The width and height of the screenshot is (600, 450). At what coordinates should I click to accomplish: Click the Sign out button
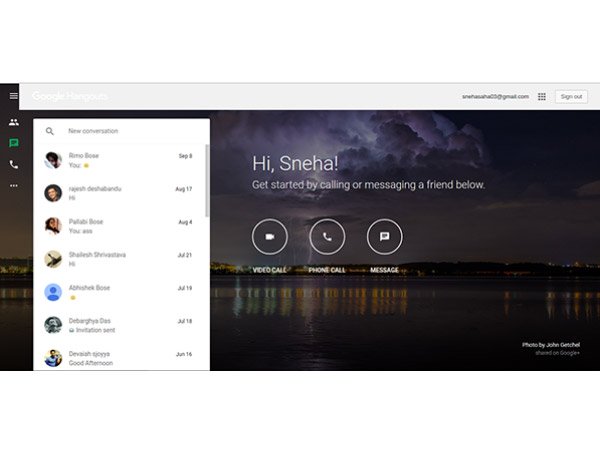571,97
